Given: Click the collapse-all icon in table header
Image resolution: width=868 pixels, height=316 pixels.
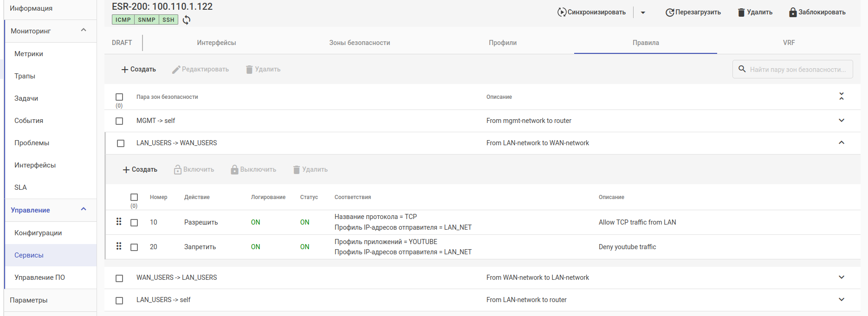Looking at the screenshot, I should point(842,97).
